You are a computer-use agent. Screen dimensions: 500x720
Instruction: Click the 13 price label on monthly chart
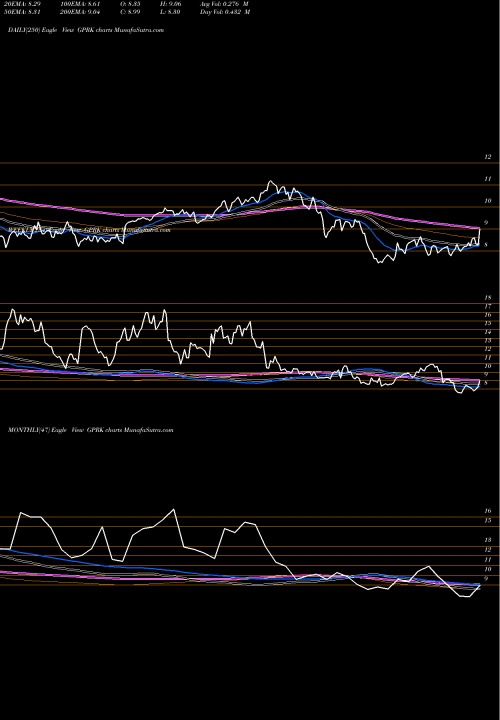tap(488, 540)
